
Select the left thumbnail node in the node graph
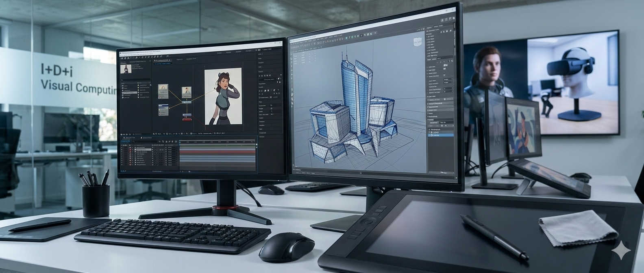pyautogui.click(x=163, y=91)
